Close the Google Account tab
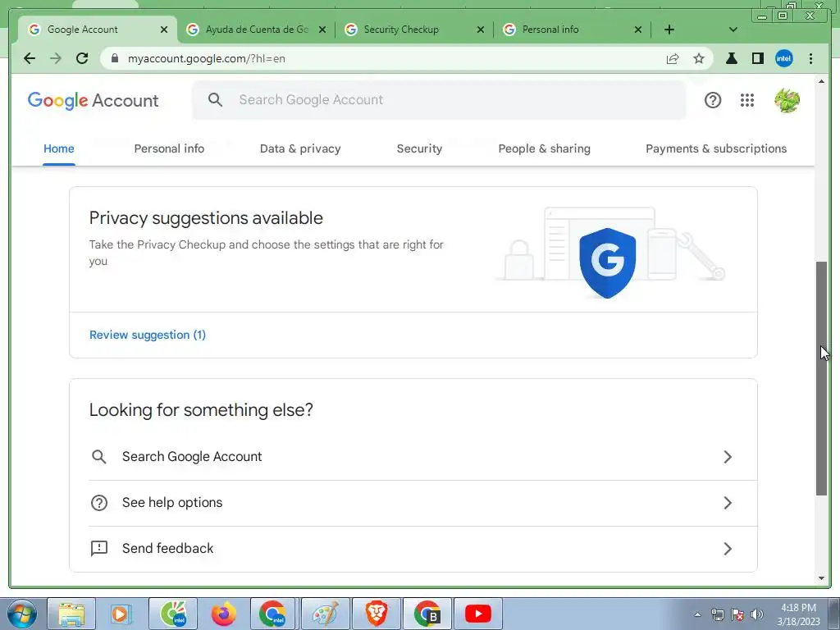The image size is (840, 630). tap(164, 30)
